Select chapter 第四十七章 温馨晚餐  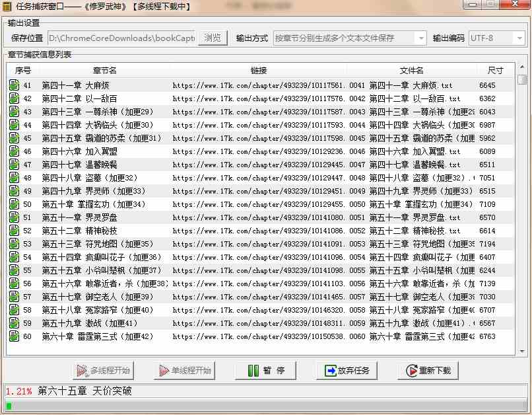[79, 165]
